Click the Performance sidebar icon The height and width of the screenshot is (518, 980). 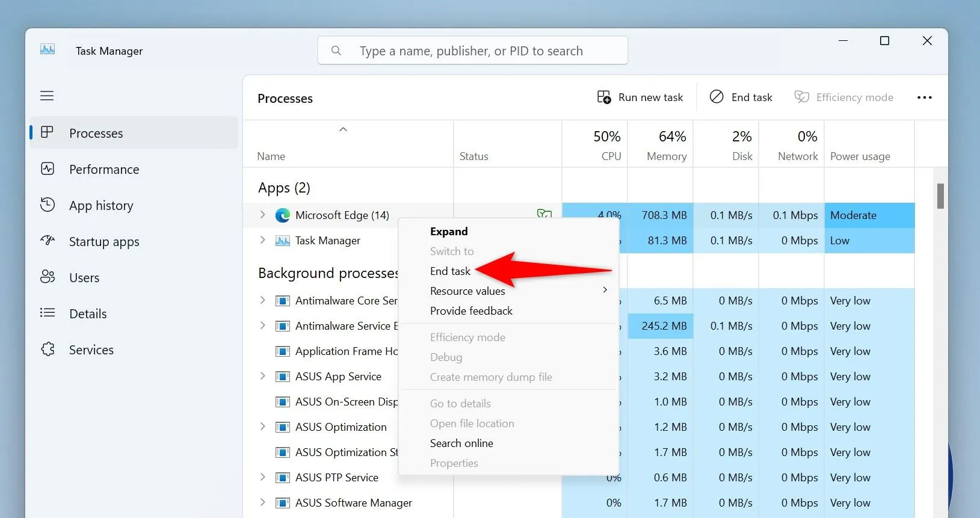(48, 169)
